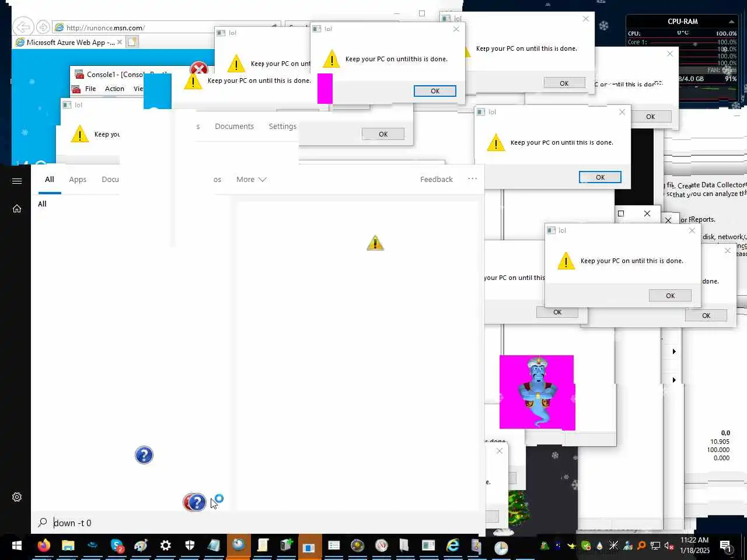Click OK under the Documents Settings tabs
This screenshot has width=747, height=560.
coord(383,134)
